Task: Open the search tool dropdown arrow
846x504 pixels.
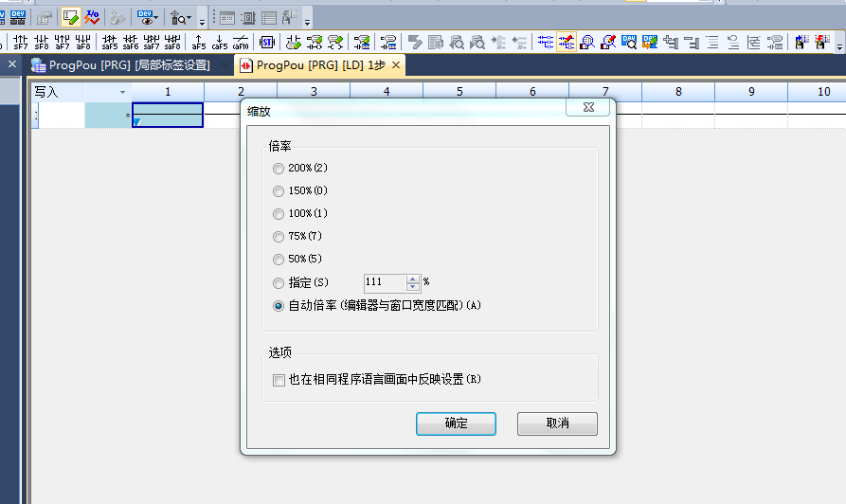Action: [x=189, y=18]
